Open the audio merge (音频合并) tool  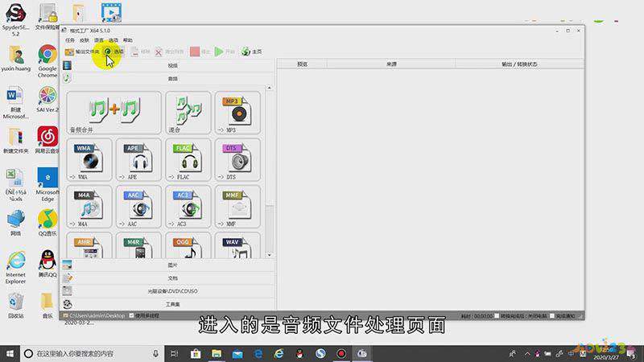[114, 113]
